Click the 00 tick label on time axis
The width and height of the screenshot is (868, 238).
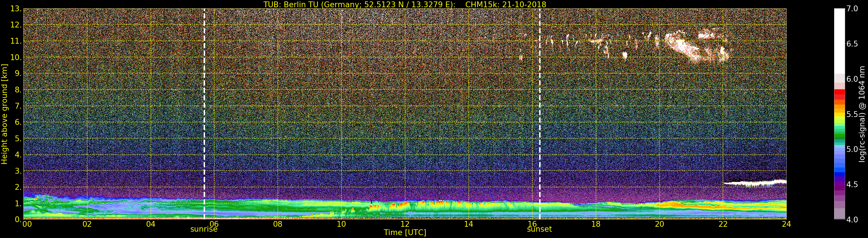27,224
